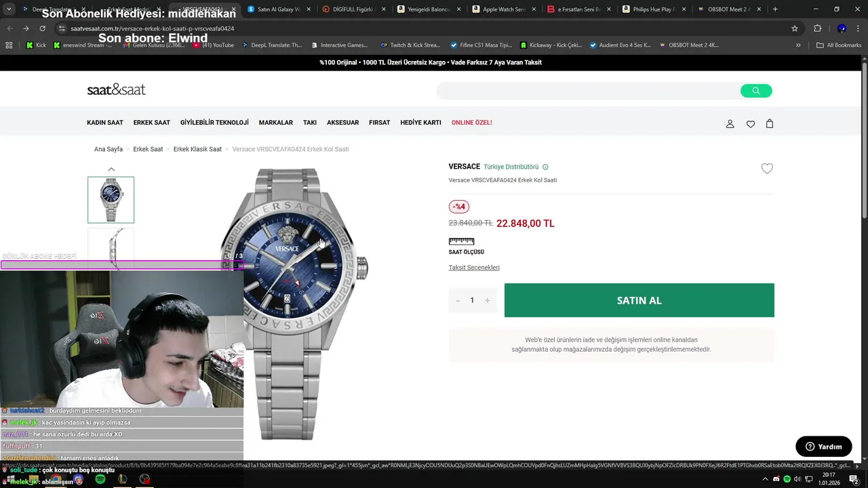This screenshot has height=488, width=868.
Task: Reload the page in browser
Action: pyautogui.click(x=42, y=28)
